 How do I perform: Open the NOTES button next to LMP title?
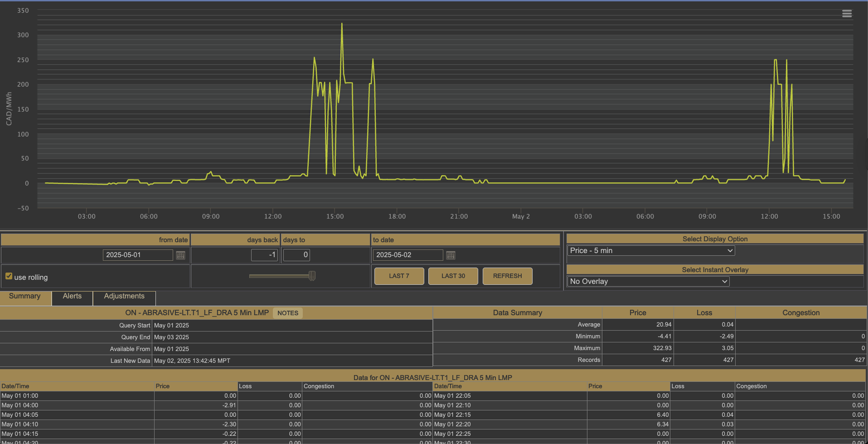pos(288,313)
